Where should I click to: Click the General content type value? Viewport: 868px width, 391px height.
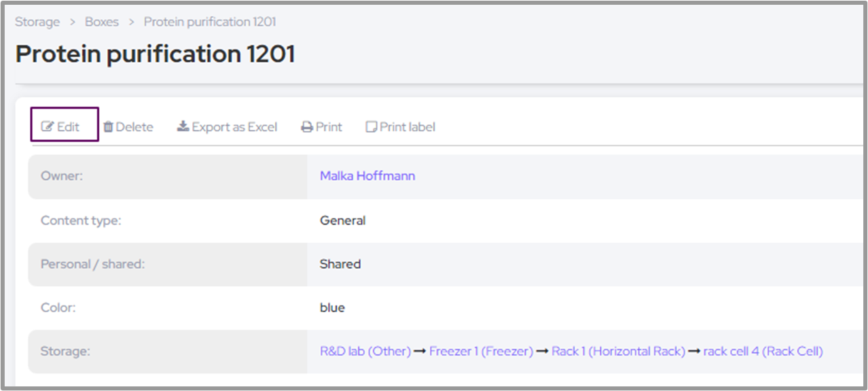342,220
